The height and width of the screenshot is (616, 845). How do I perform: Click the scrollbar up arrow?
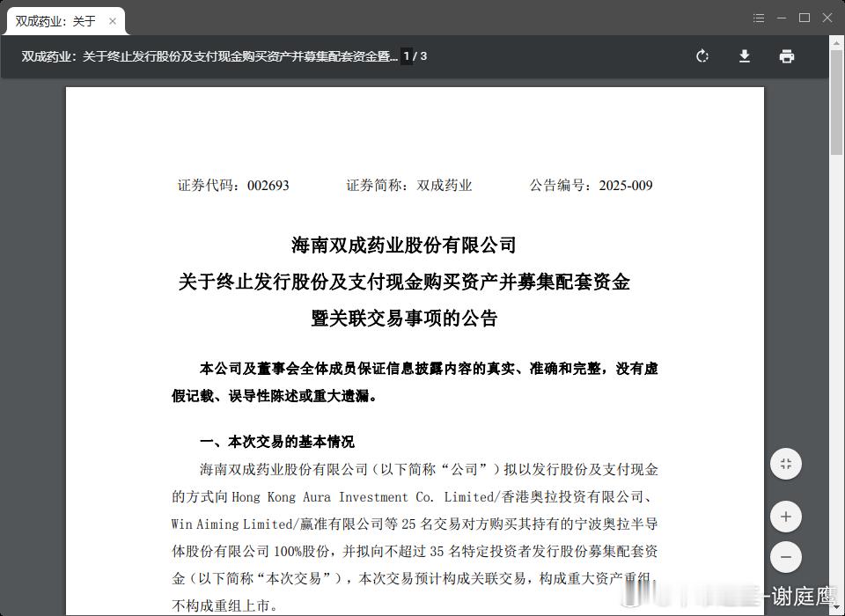tap(837, 42)
